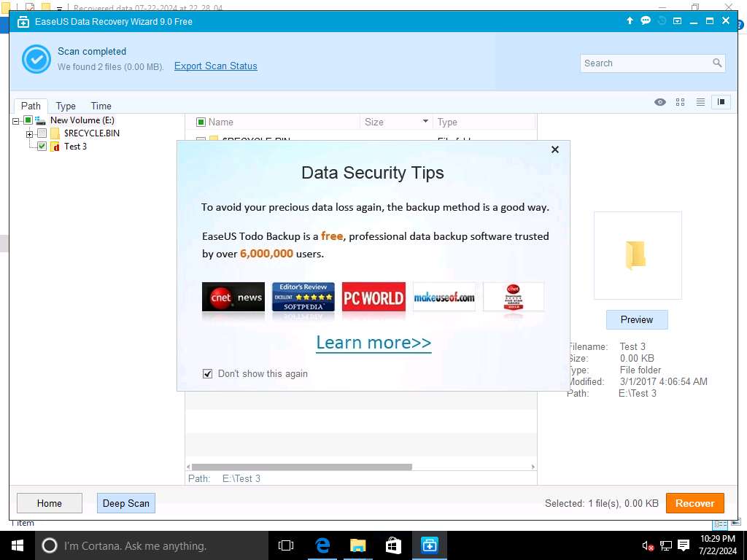Click the Cortana search box

tap(152, 545)
